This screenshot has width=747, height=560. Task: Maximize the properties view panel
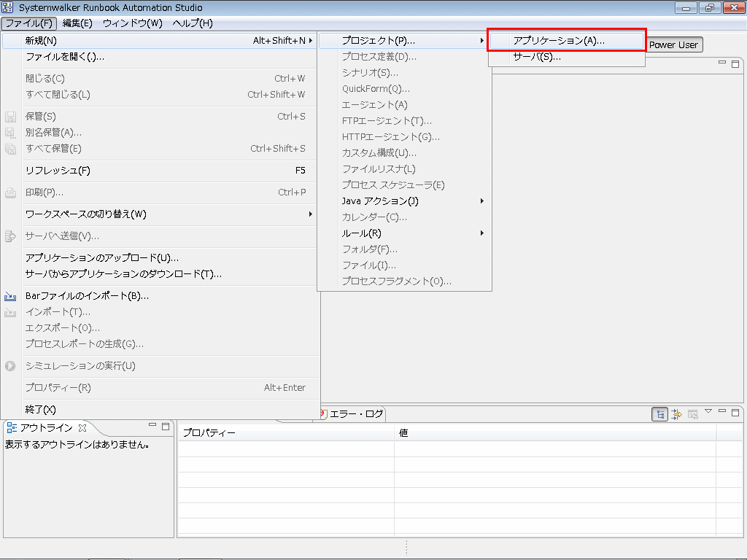click(735, 413)
